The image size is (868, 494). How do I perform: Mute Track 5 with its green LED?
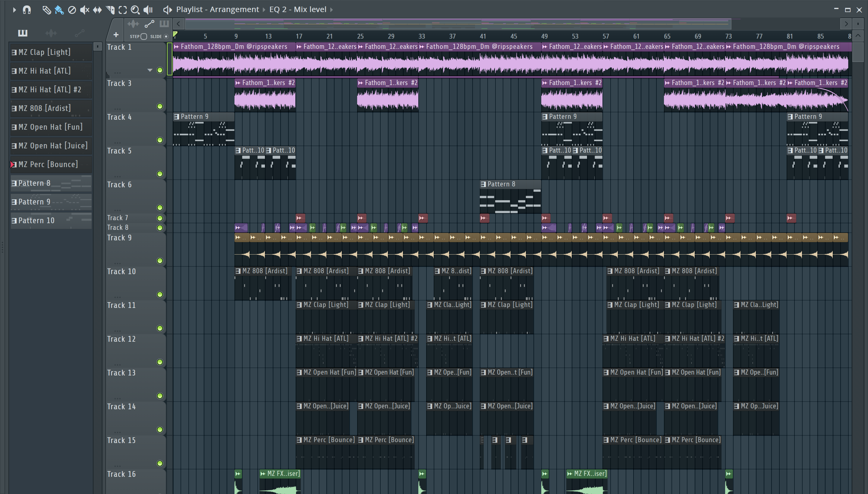coord(160,174)
